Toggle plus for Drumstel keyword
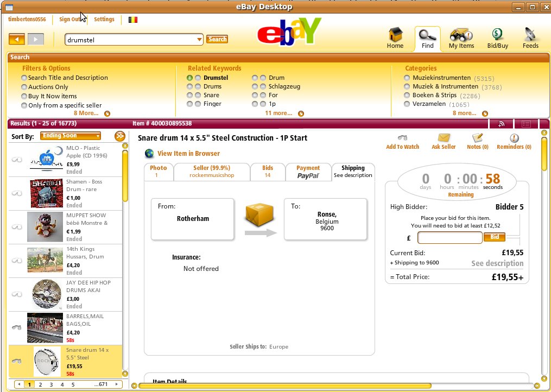The image size is (551, 392). (x=190, y=78)
